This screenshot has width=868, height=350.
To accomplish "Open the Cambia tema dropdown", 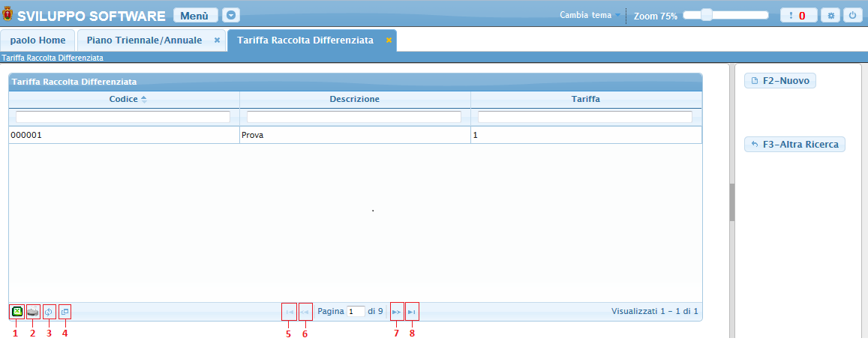I will coord(590,15).
